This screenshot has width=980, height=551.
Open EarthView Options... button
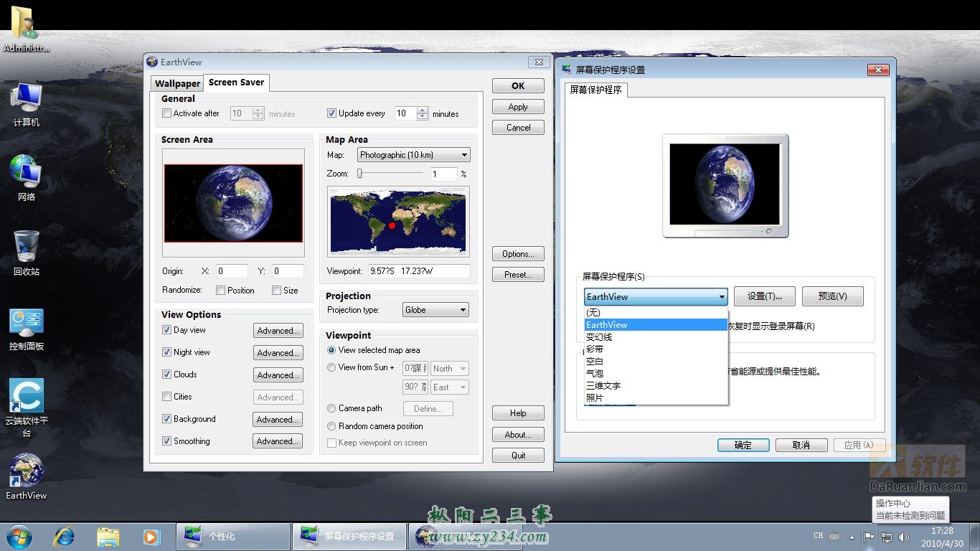tap(518, 254)
